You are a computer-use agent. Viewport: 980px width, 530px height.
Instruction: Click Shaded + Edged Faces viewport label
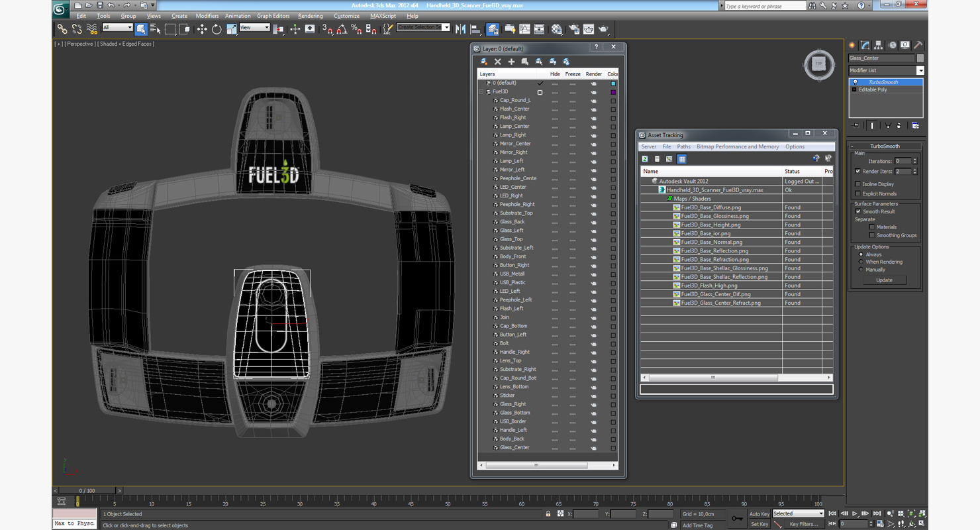click(x=127, y=44)
